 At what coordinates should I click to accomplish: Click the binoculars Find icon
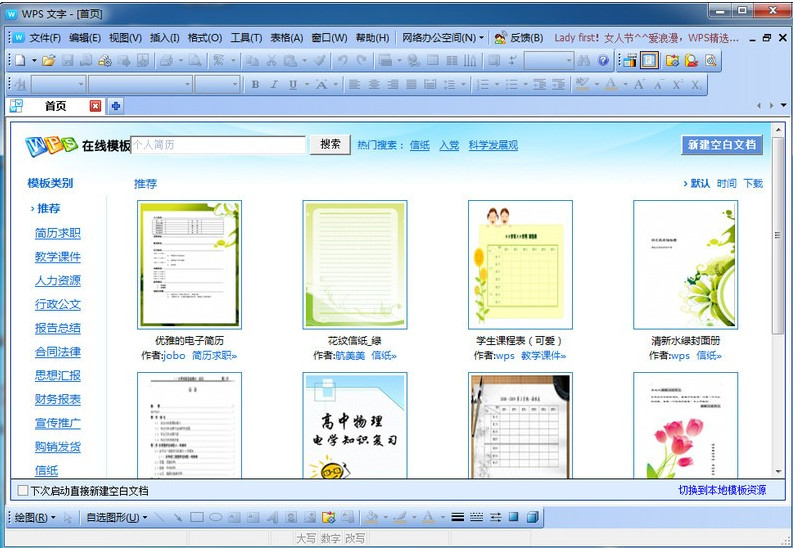[584, 61]
